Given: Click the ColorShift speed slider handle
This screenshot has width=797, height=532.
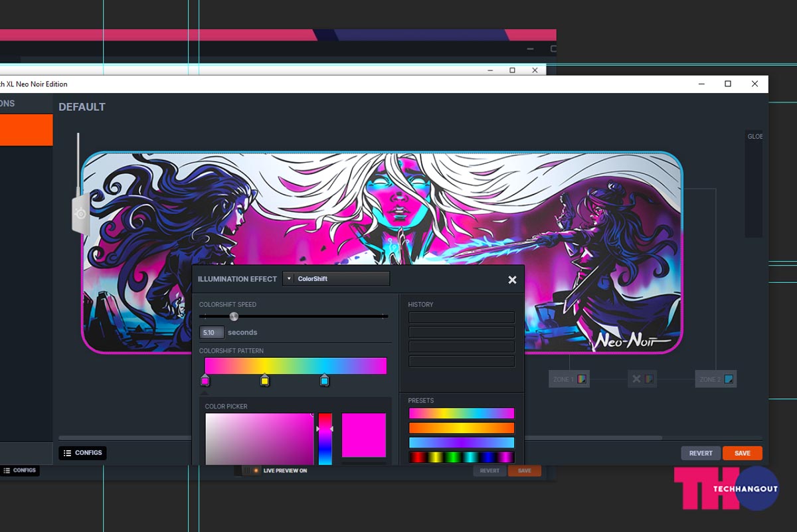Looking at the screenshot, I should (x=234, y=316).
